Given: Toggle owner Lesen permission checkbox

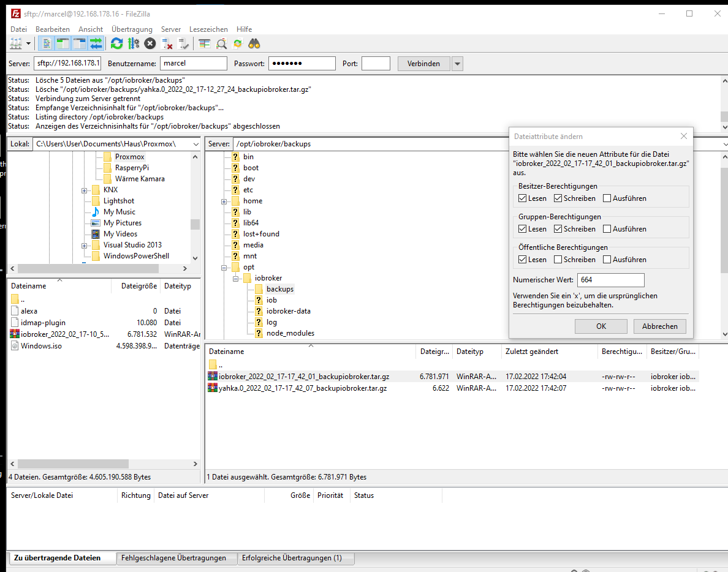Looking at the screenshot, I should click(x=522, y=198).
